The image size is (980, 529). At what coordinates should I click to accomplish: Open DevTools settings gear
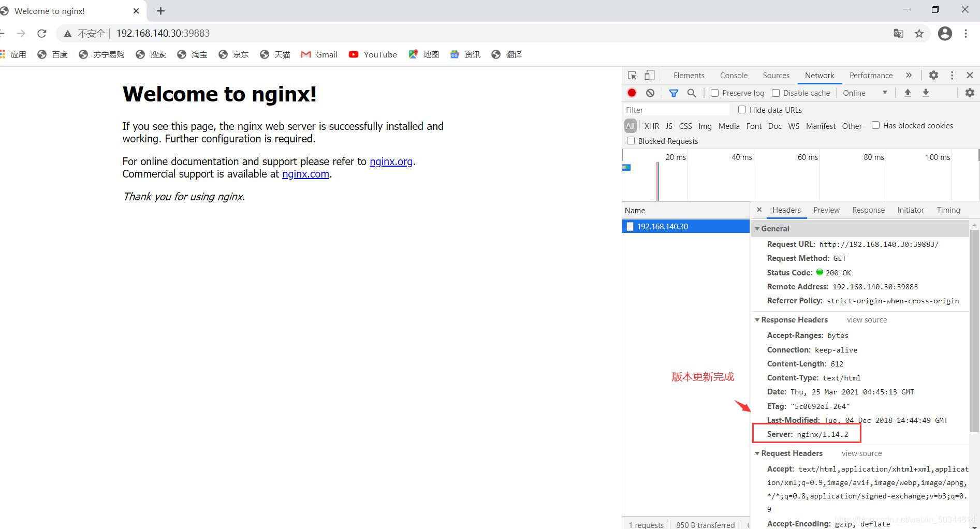pyautogui.click(x=933, y=76)
